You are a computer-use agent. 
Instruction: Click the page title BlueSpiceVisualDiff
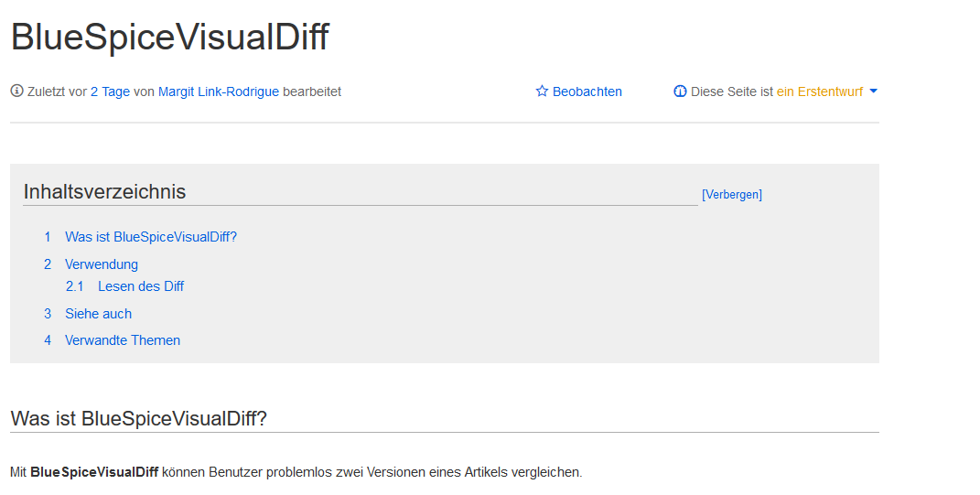point(169,37)
